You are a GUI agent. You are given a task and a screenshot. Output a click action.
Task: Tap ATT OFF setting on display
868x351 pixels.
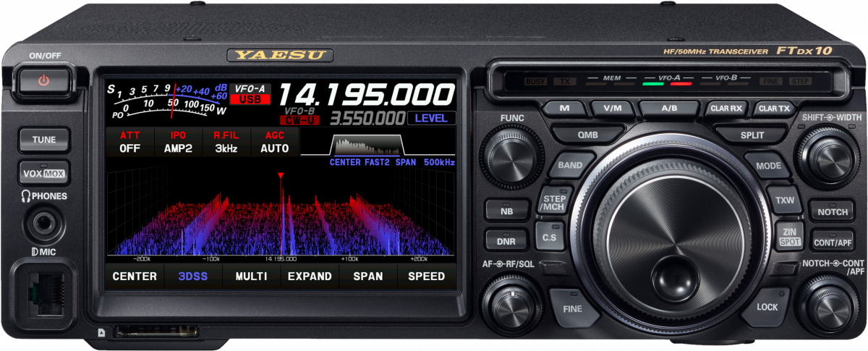130,142
